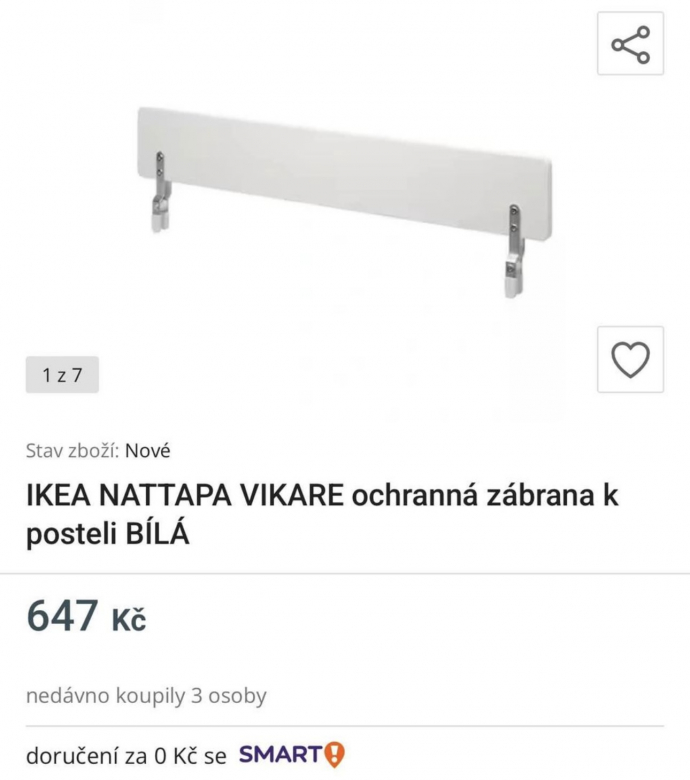The height and width of the screenshot is (780, 690).
Task: Open the white bed guard product photo
Action: [345, 203]
